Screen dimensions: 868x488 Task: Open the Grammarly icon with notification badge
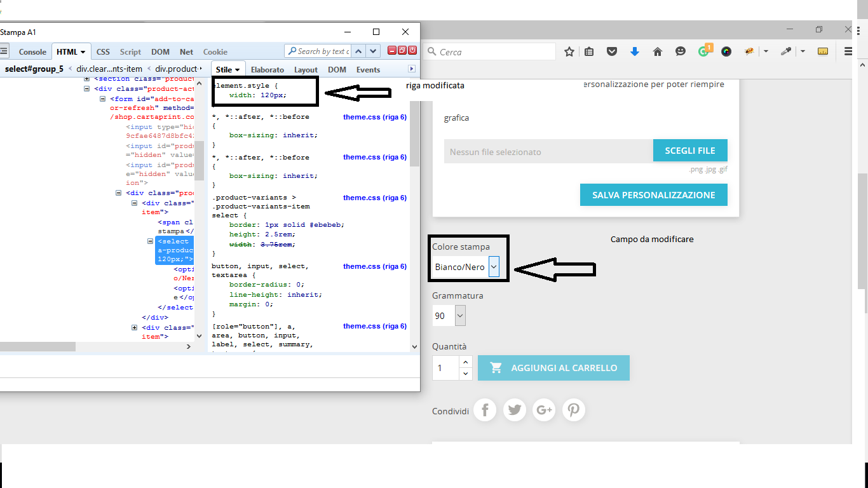pyautogui.click(x=704, y=51)
